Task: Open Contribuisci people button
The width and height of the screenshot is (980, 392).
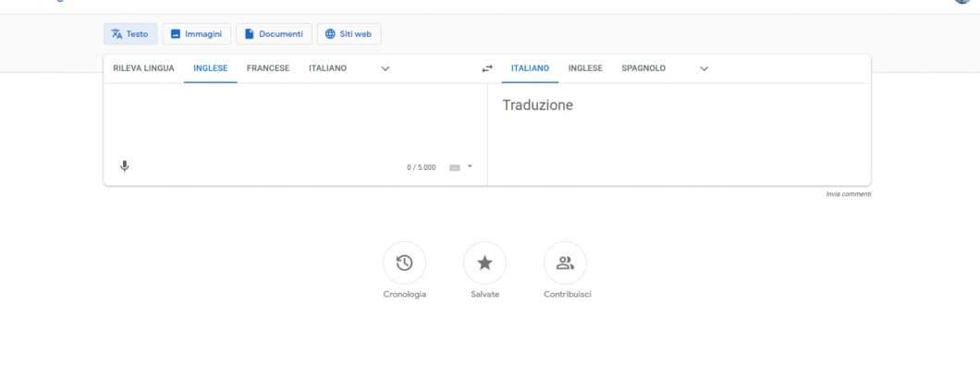Action: [566, 263]
